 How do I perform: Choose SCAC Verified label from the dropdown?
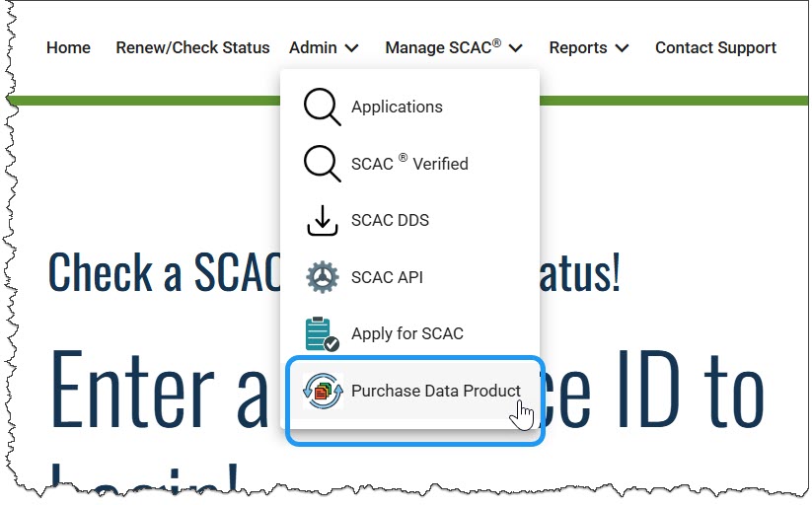tap(409, 165)
